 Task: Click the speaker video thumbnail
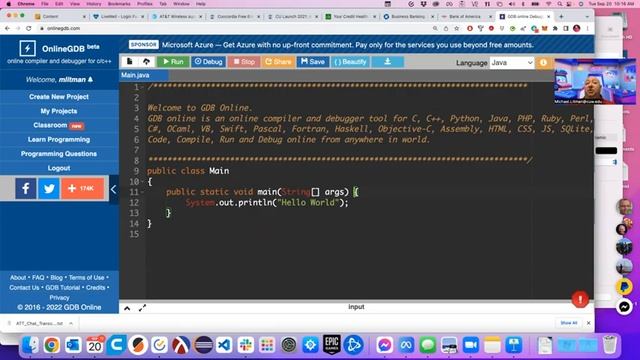click(x=595, y=82)
